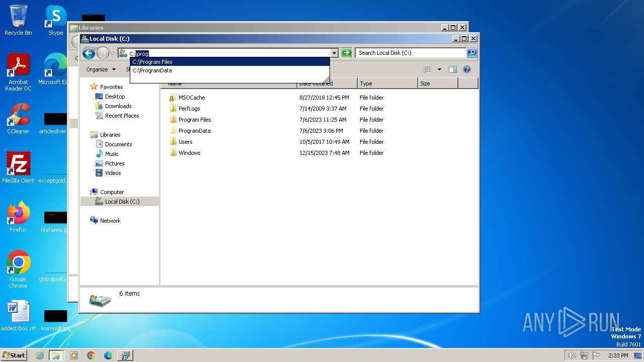The image size is (644, 362).
Task: Select C:\ProgramData autocomplete suggestion
Action: pos(230,70)
